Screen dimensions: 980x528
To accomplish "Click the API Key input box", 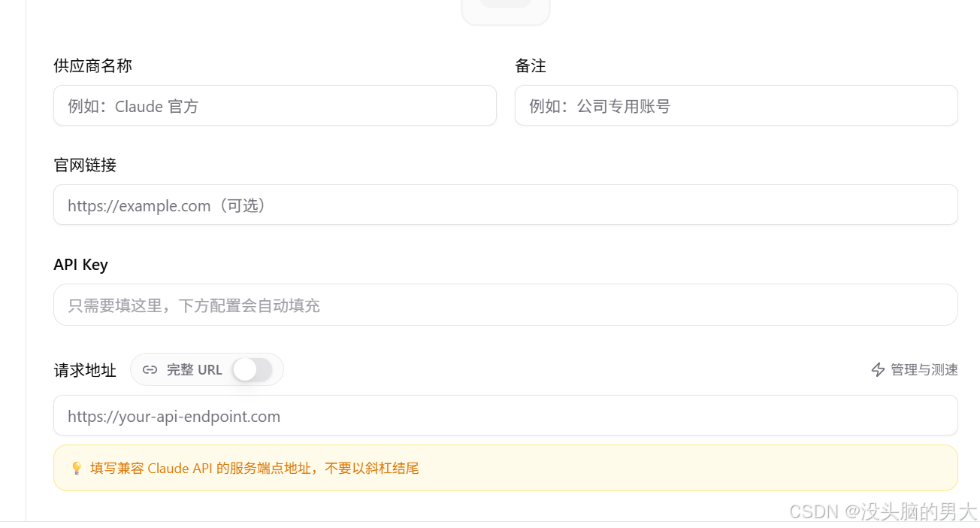I will 506,305.
